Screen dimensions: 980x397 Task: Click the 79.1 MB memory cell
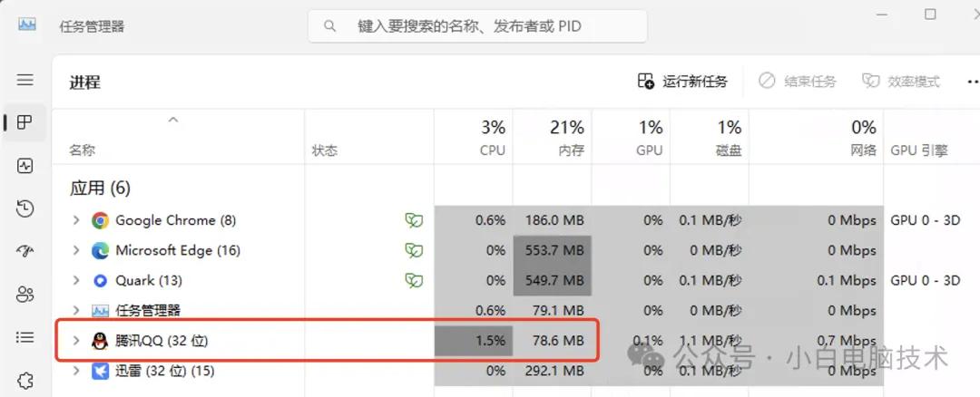point(552,310)
